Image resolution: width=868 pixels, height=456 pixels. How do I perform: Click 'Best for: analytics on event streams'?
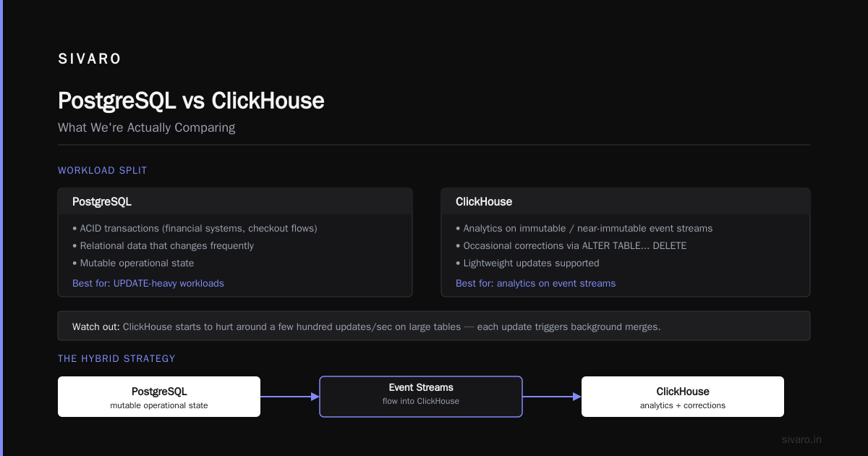[535, 284]
